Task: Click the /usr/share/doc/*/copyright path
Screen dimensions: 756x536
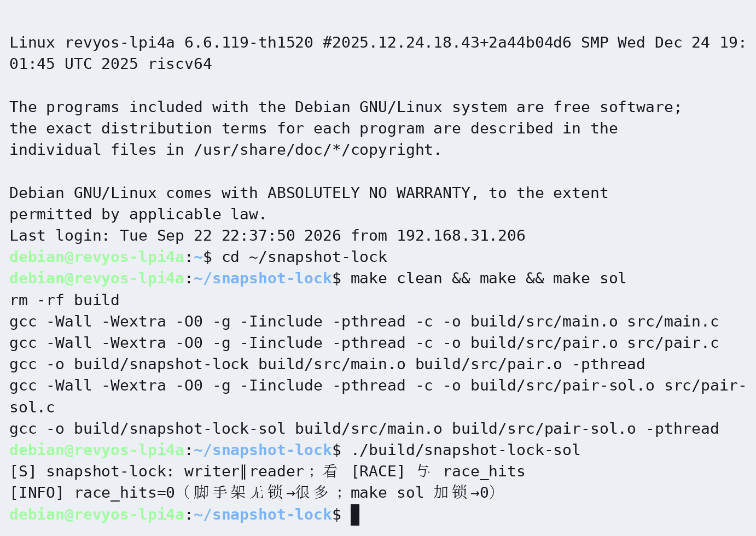Action: click(317, 150)
